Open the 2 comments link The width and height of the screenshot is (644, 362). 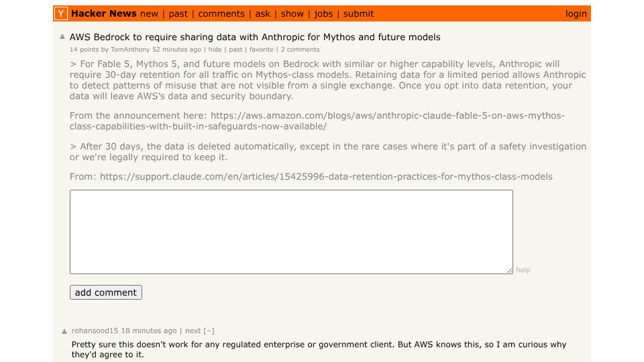(300, 49)
